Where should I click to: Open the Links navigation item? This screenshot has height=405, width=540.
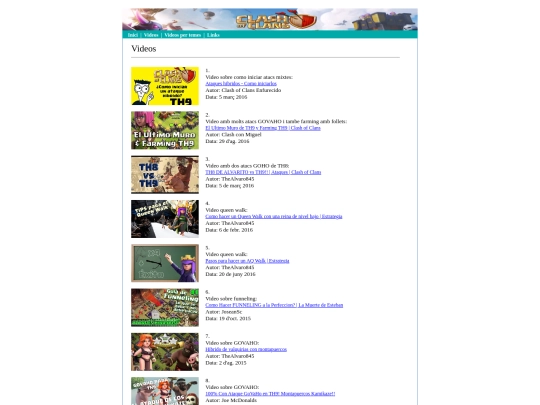tap(213, 35)
